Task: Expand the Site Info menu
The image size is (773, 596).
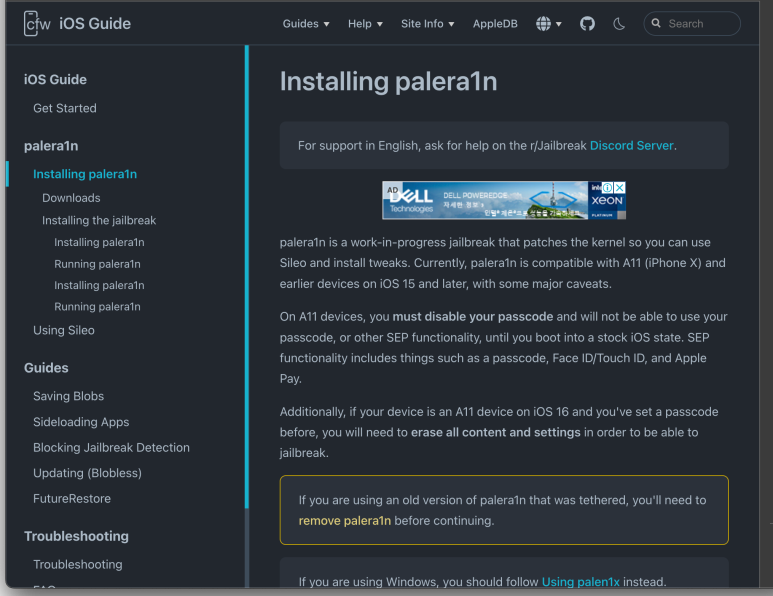Action: (x=427, y=24)
